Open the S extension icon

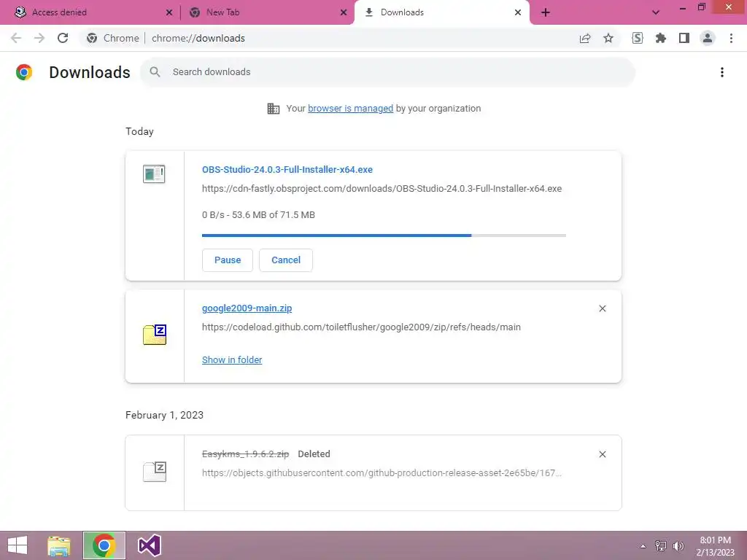click(x=638, y=38)
